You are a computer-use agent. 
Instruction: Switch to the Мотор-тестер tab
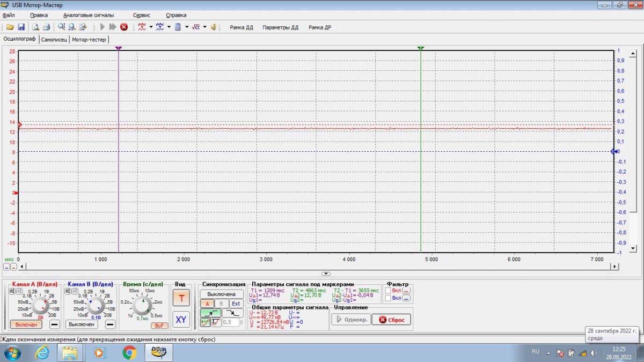click(x=89, y=39)
